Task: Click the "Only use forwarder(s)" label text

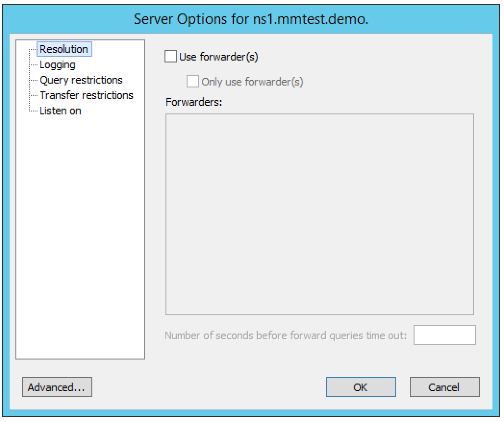Action: pyautogui.click(x=252, y=82)
